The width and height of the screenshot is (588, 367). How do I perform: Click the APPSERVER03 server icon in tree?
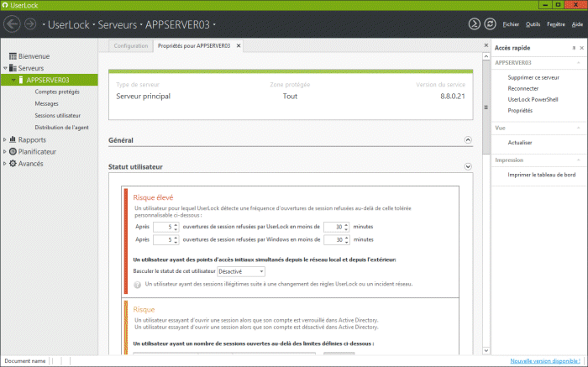click(x=21, y=80)
